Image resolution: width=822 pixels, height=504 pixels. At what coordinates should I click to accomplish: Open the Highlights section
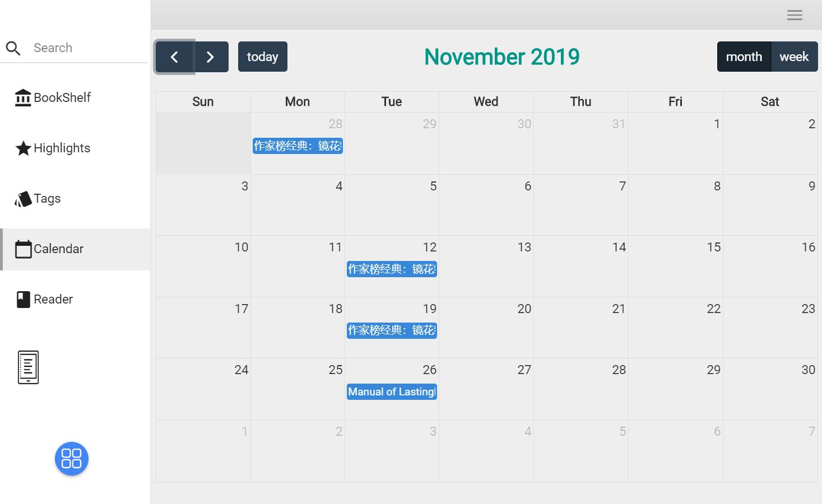[x=75, y=148]
